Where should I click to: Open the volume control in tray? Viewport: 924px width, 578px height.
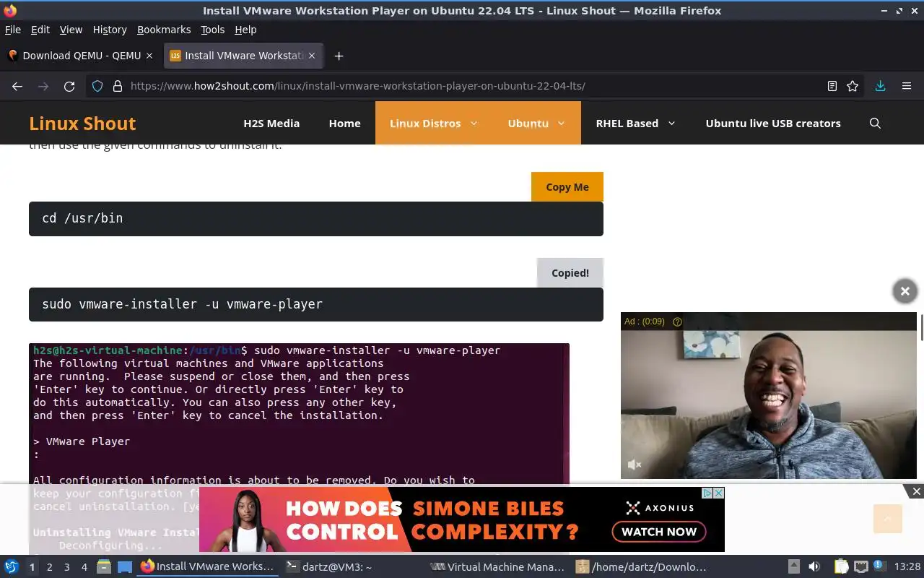[x=814, y=567]
